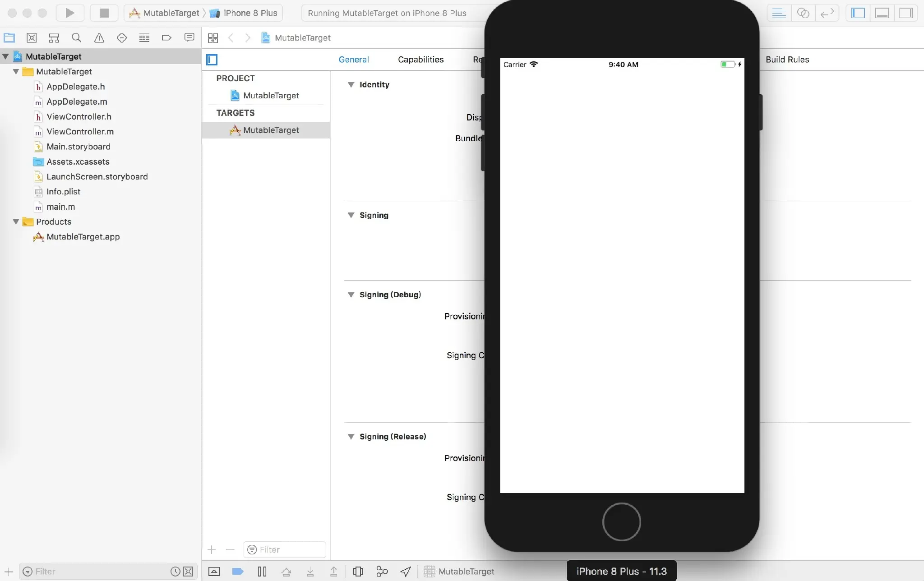The image size is (924, 581).
Task: Remove selected target with minus button
Action: [230, 549]
